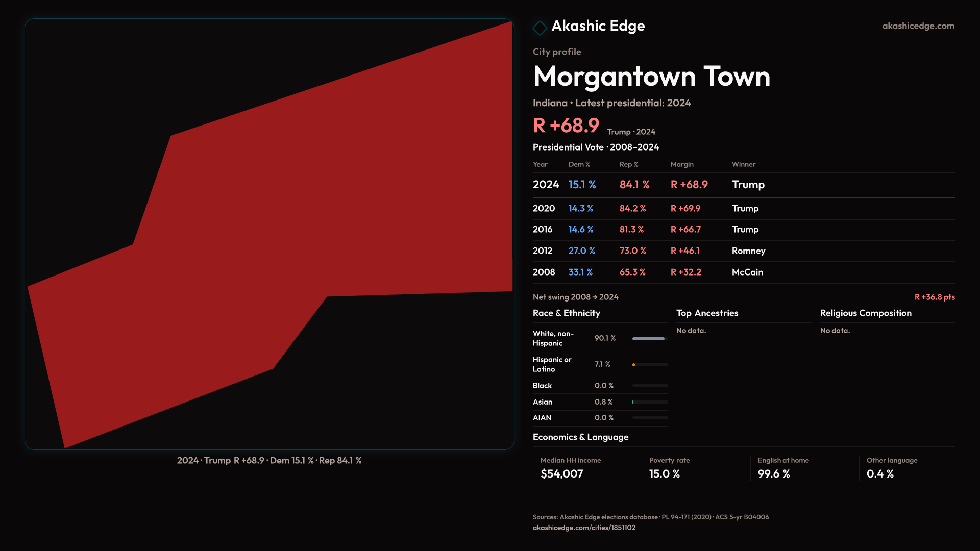Screen dimensions: 980x551
Task: Click the Morgantown Town city title
Action: coord(651,77)
